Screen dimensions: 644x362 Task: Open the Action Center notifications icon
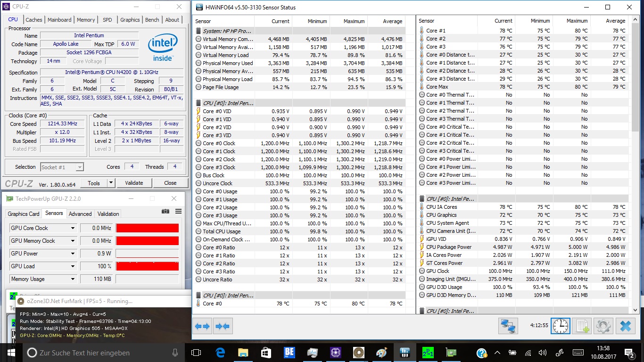coord(629,353)
